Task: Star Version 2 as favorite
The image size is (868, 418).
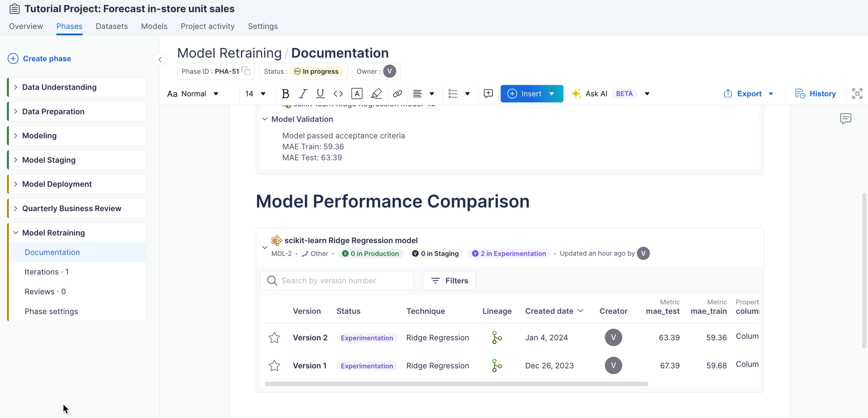Action: 274,337
